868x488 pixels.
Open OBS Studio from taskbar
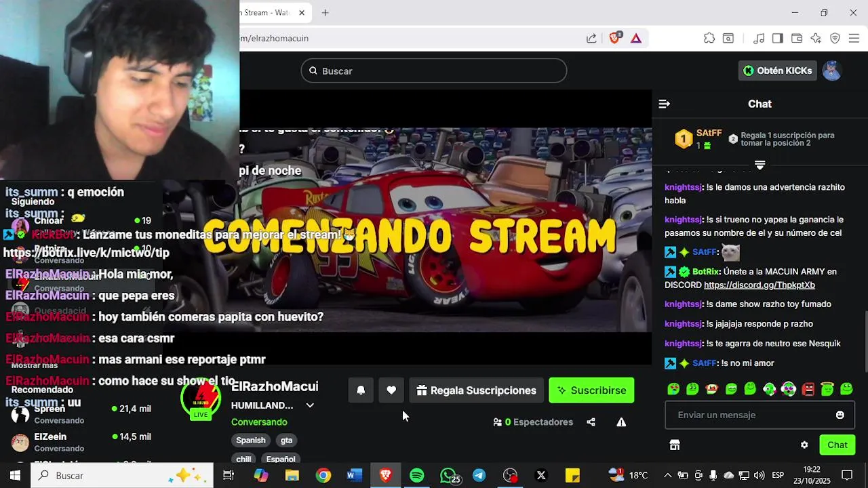(x=510, y=476)
